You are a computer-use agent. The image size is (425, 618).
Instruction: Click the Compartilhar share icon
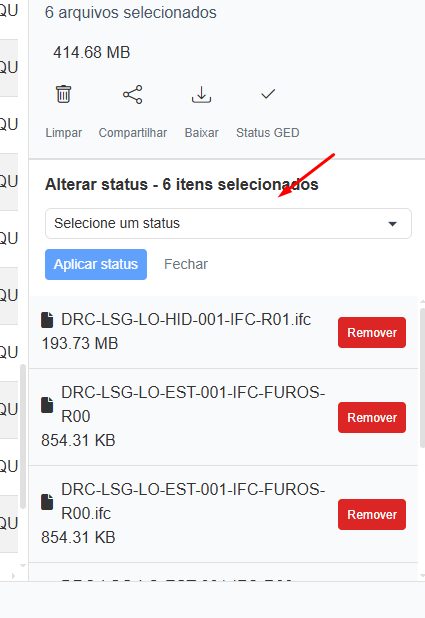[132, 95]
